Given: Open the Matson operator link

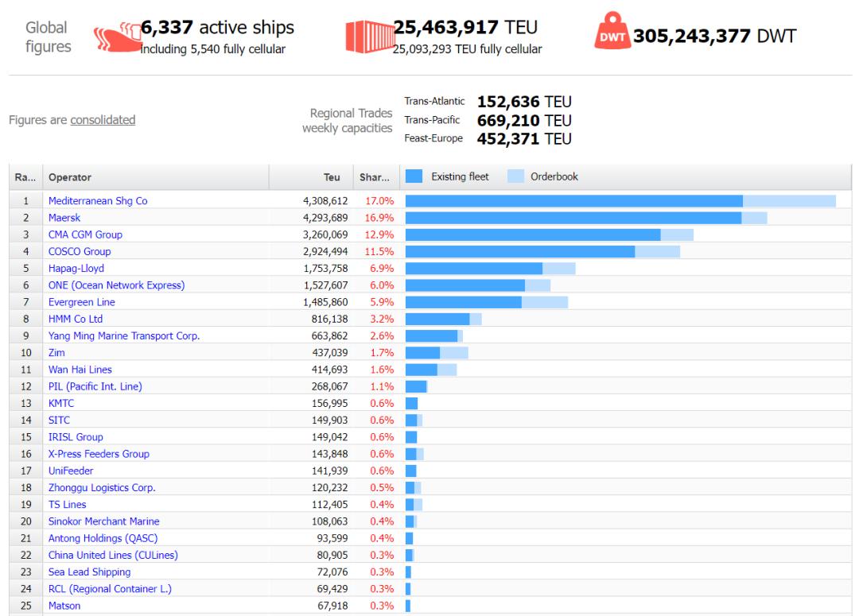Looking at the screenshot, I should click(64, 606).
